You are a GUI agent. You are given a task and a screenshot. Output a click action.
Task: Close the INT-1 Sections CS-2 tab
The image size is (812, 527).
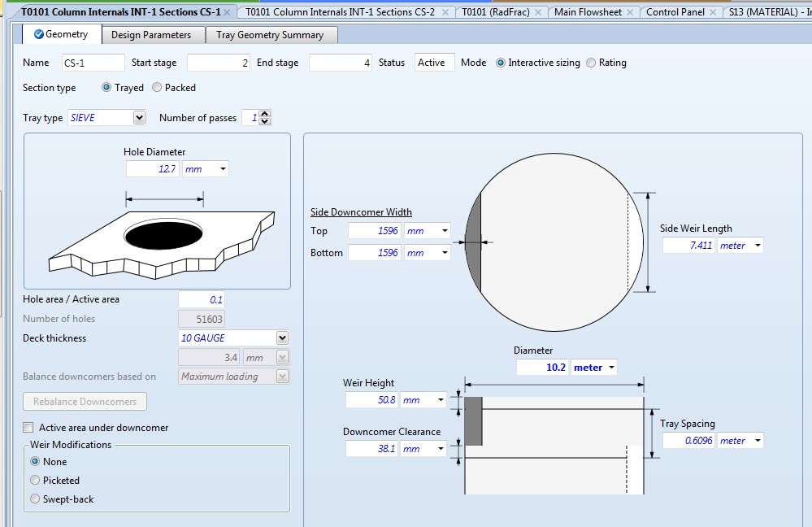click(x=445, y=12)
